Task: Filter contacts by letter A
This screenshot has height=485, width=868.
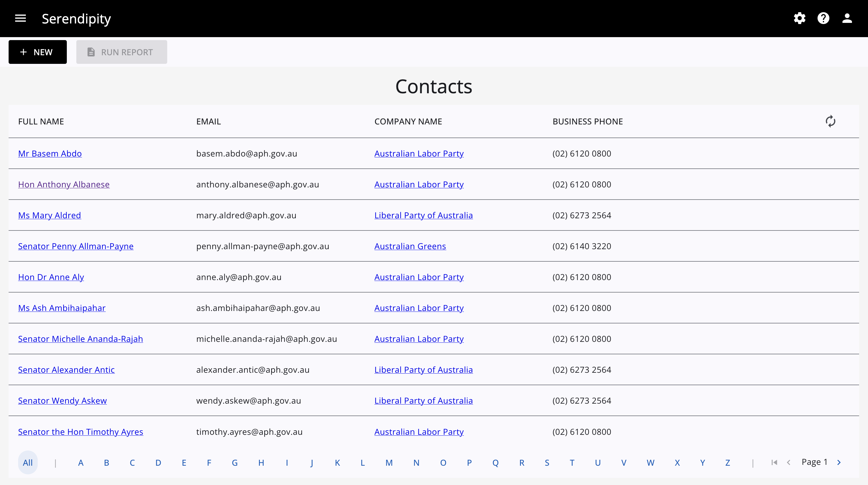Action: [x=80, y=462]
